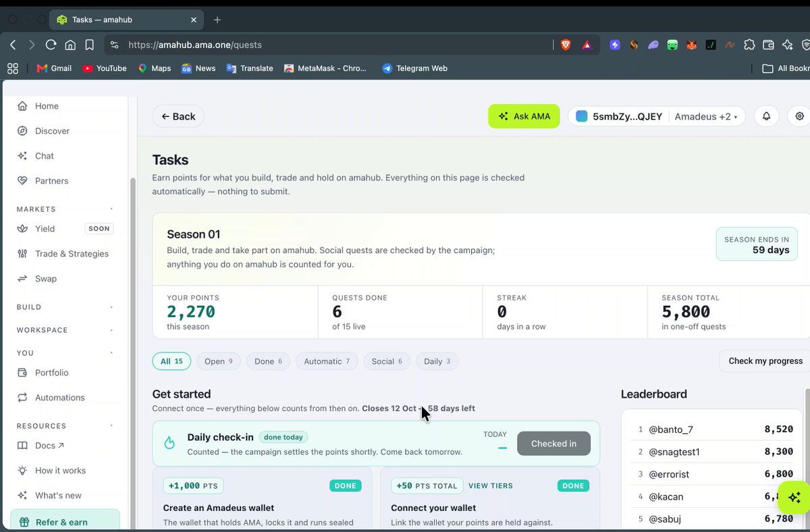Open View Tiers link
810x532 pixels.
click(x=491, y=486)
